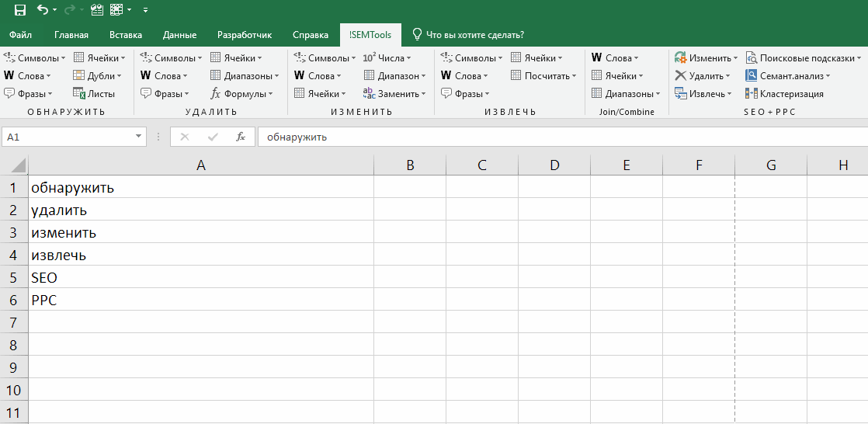Viewport: 868px width, 424px height.
Task: Save the workbook from Quick Access toolbar
Action: [x=20, y=10]
